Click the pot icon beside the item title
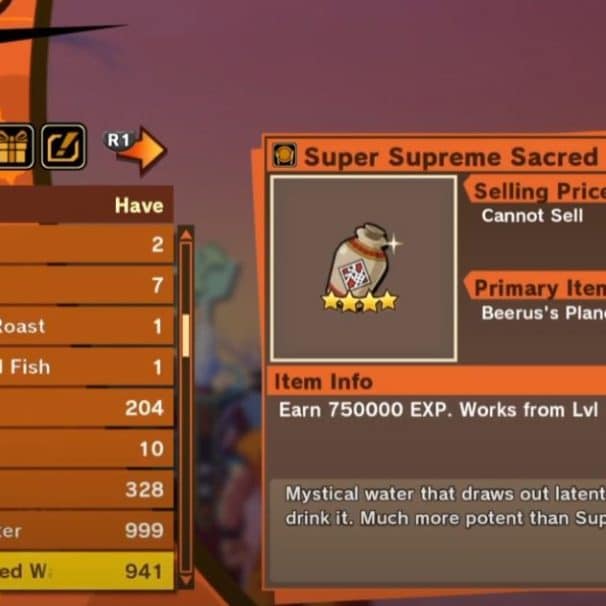606x606 pixels. (x=285, y=155)
